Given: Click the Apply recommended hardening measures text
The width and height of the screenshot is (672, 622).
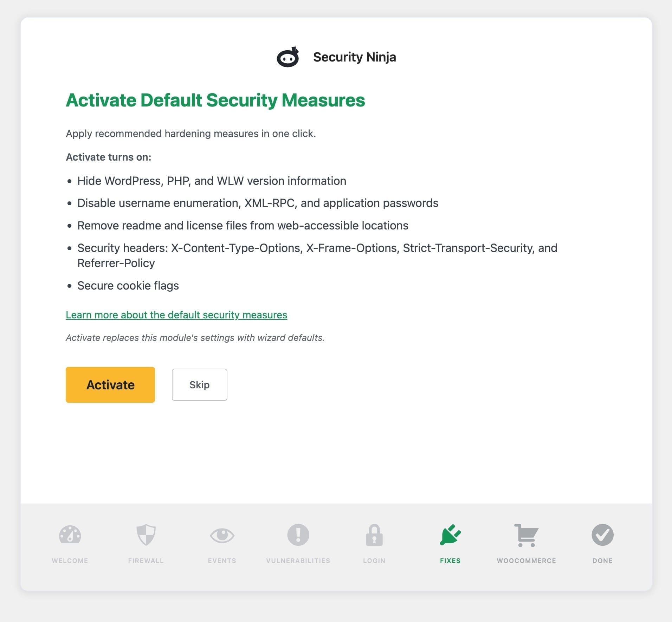Looking at the screenshot, I should 191,134.
